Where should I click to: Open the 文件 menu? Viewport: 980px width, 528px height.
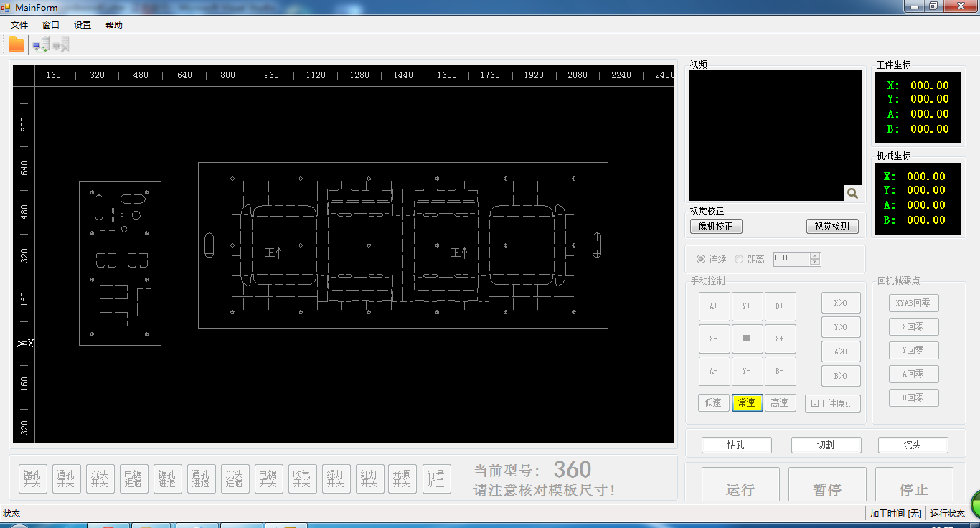[x=19, y=25]
